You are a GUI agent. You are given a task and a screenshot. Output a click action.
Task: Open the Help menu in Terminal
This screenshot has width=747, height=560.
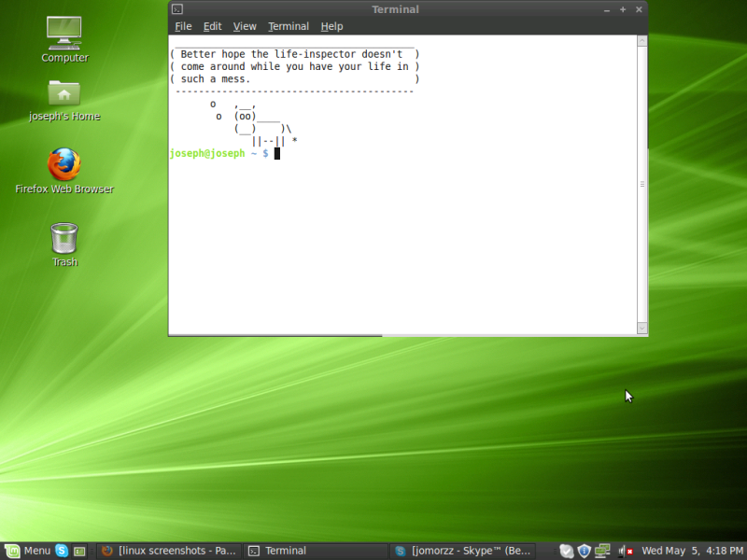[x=331, y=26]
